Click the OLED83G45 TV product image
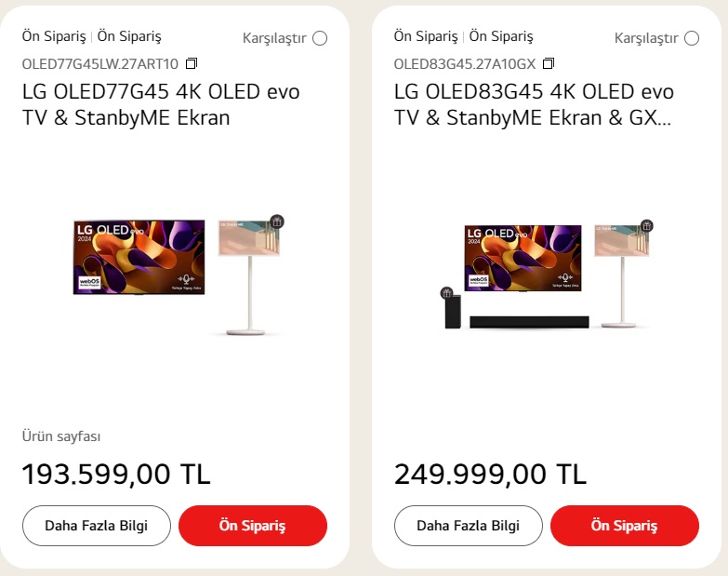The width and height of the screenshot is (728, 576). 523,259
